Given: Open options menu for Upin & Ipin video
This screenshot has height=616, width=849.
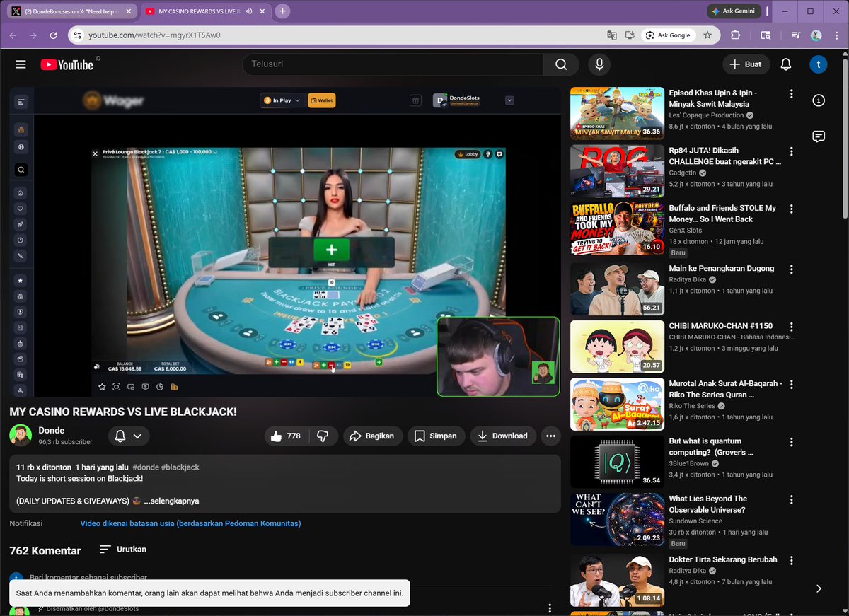Looking at the screenshot, I should [792, 94].
